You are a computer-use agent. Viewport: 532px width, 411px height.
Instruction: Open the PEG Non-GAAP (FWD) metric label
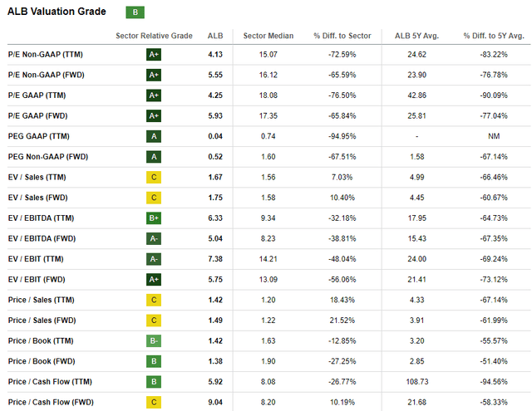pyautogui.click(x=48, y=157)
